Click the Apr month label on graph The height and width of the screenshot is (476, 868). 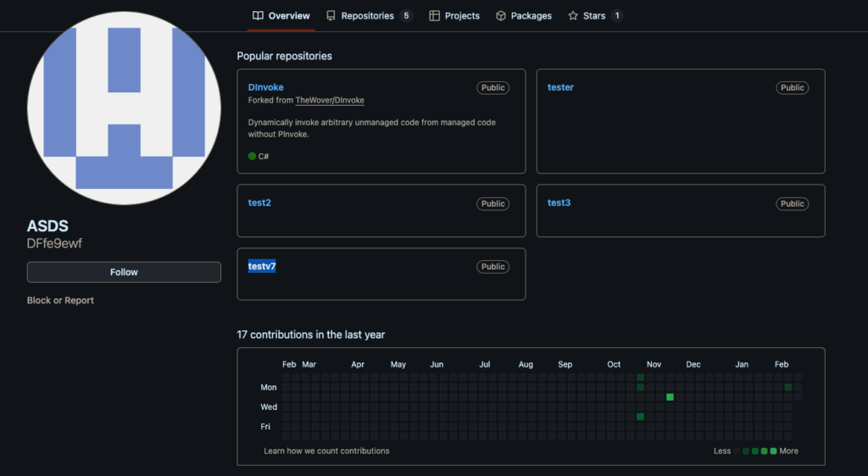coord(358,364)
